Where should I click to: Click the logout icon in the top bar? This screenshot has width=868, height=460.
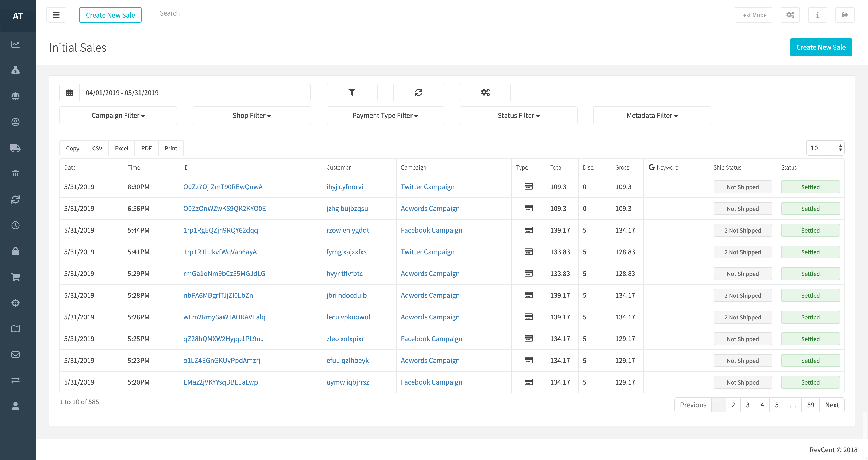pyautogui.click(x=845, y=15)
